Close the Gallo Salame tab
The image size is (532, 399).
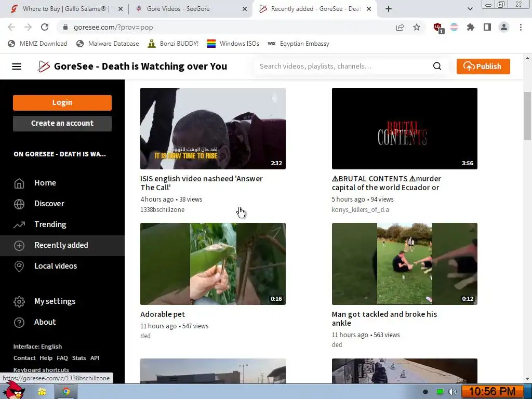click(121, 9)
